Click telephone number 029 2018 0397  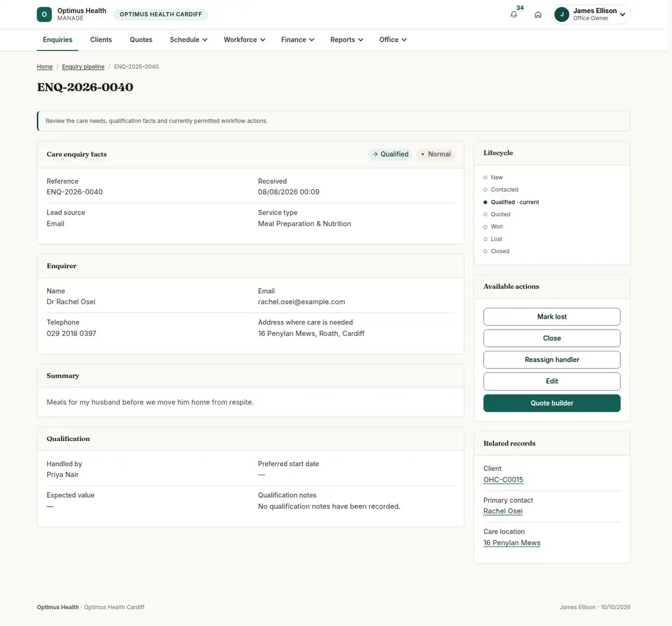(x=72, y=333)
